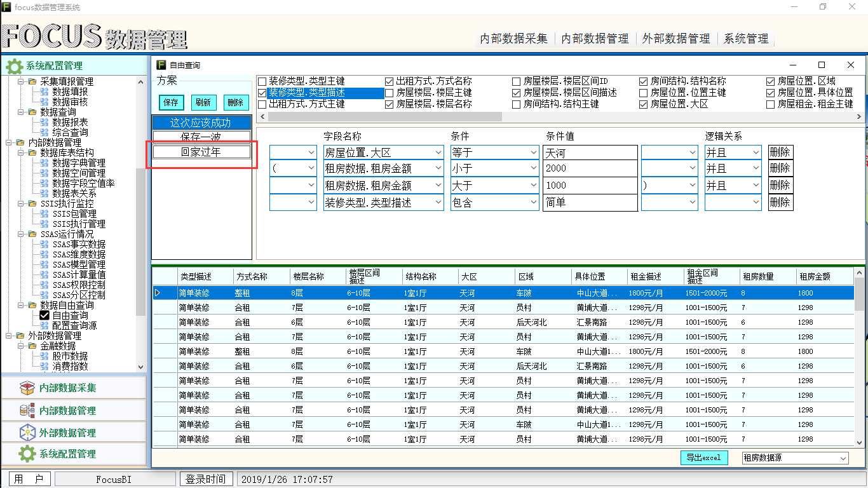The image size is (868, 488).
Task: Open the 数据表关系 node icon
Action: coord(44,193)
